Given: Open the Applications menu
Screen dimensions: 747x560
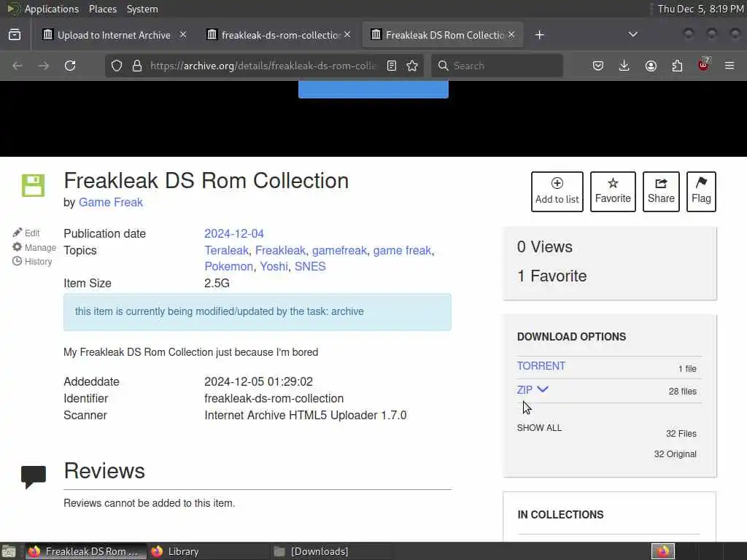Looking at the screenshot, I should pyautogui.click(x=52, y=9).
